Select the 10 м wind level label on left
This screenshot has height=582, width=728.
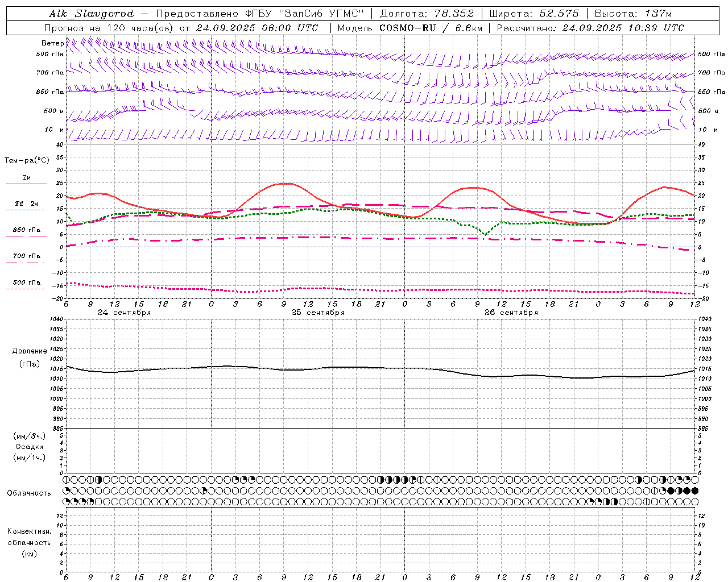coord(55,130)
